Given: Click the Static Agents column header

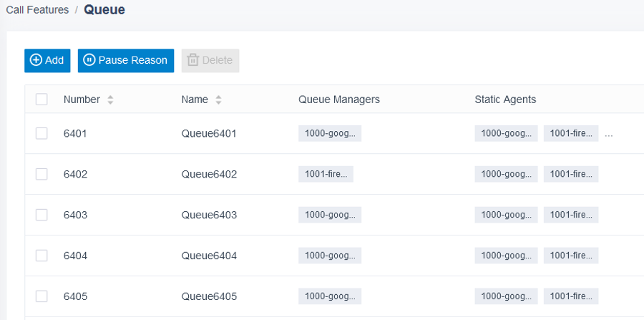Looking at the screenshot, I should (x=505, y=100).
